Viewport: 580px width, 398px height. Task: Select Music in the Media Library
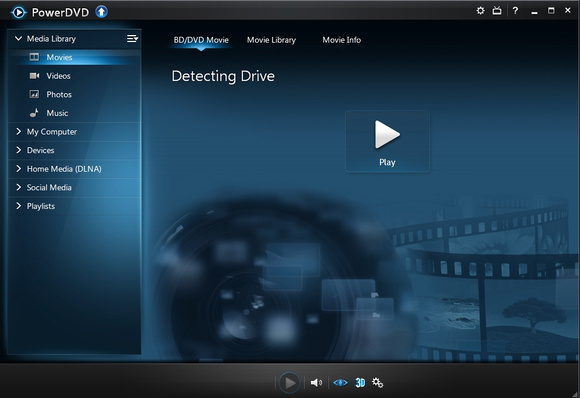74,113
